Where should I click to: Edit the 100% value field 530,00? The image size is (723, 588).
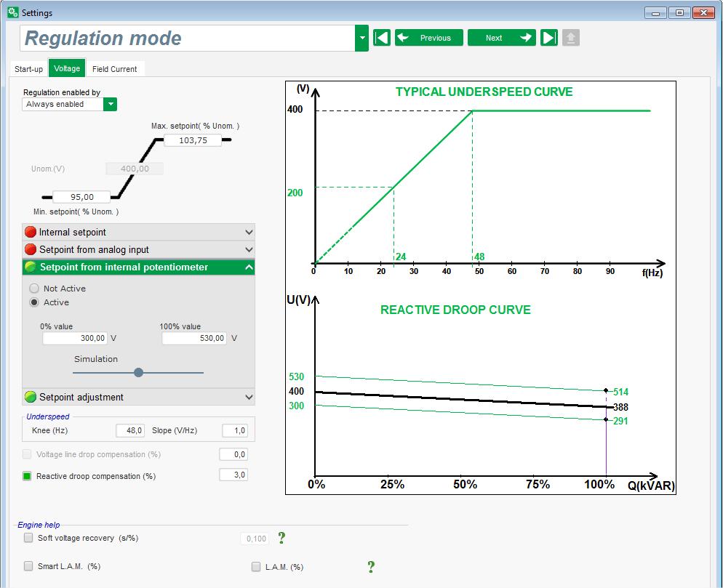[194, 338]
